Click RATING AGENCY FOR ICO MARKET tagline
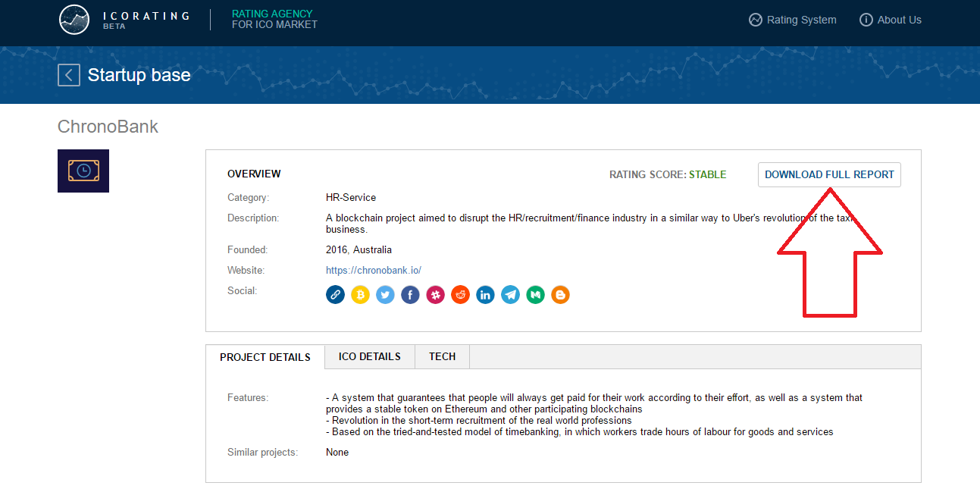Image resolution: width=980 pixels, height=489 pixels. [274, 20]
